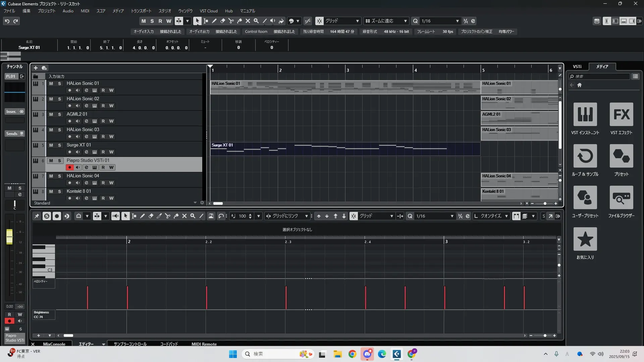The height and width of the screenshot is (362, 644).
Task: Switch to the MixConsole tab
Action: (x=54, y=344)
